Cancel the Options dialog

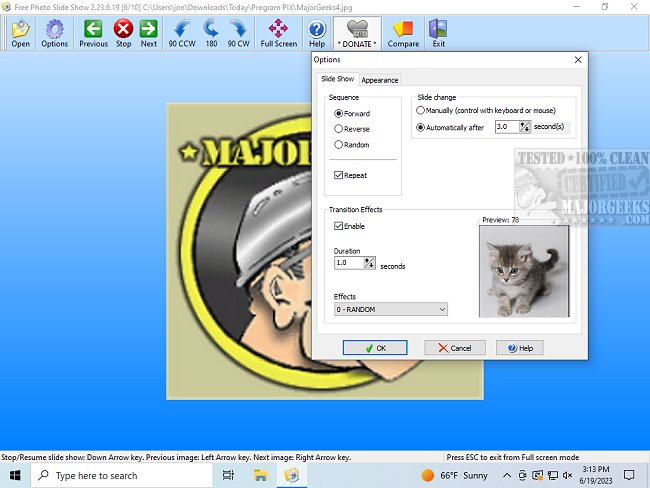[x=454, y=348]
